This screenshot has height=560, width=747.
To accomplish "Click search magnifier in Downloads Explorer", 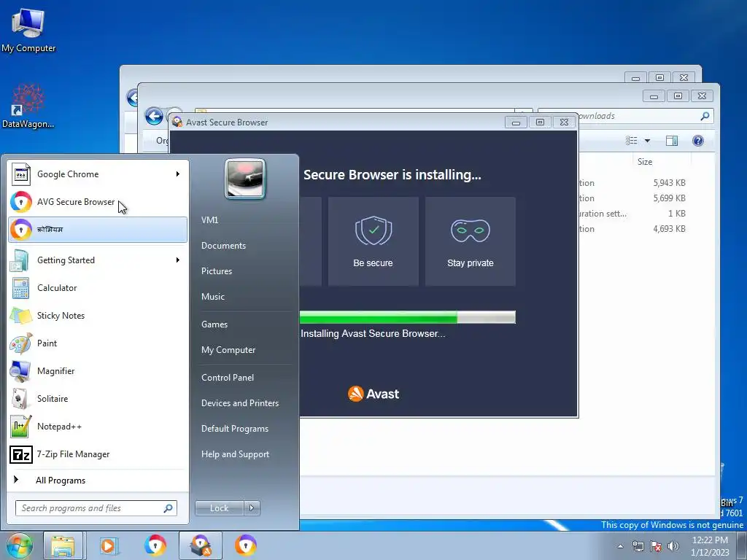I will pos(705,116).
